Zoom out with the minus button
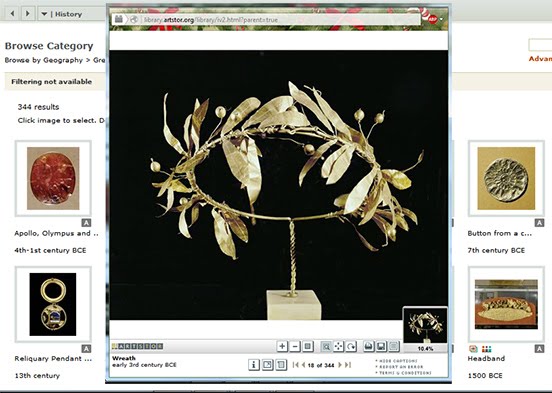Viewport: 552px width, 393px height. 295,347
